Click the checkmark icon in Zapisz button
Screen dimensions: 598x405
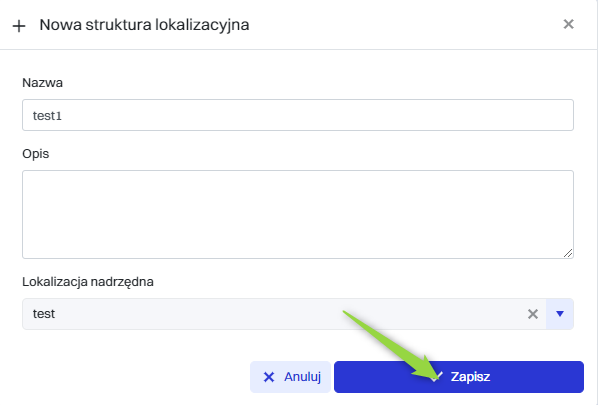(x=436, y=377)
